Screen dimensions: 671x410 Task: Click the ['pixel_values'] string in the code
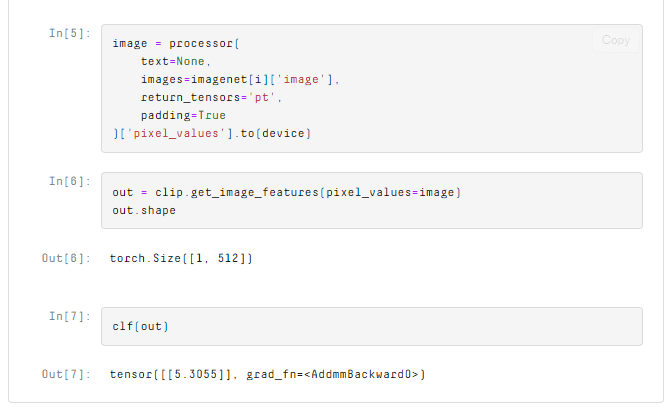(x=178, y=134)
